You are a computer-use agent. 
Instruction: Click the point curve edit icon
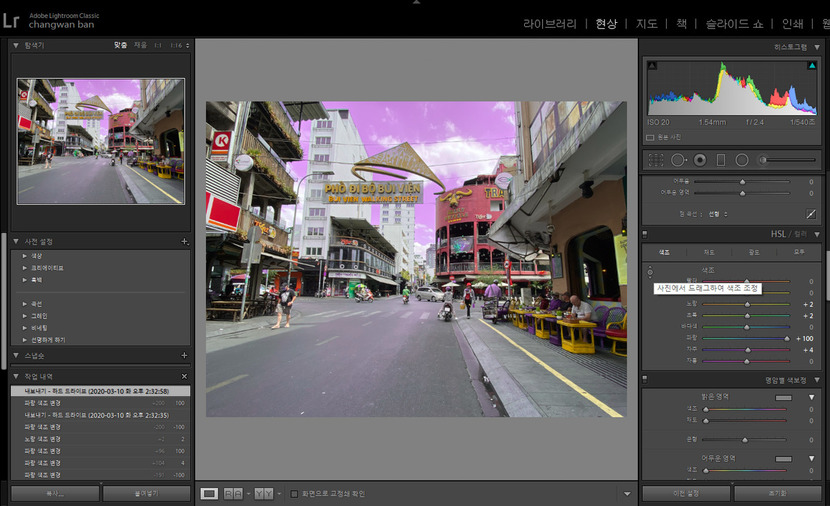(810, 214)
